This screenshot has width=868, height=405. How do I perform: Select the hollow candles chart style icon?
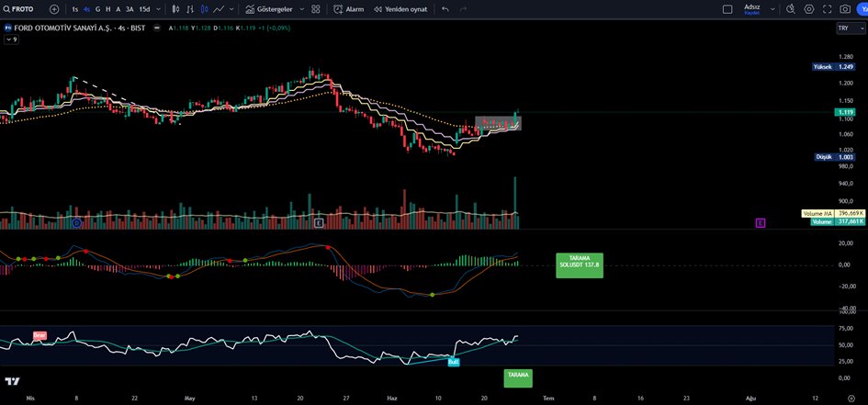(176, 9)
